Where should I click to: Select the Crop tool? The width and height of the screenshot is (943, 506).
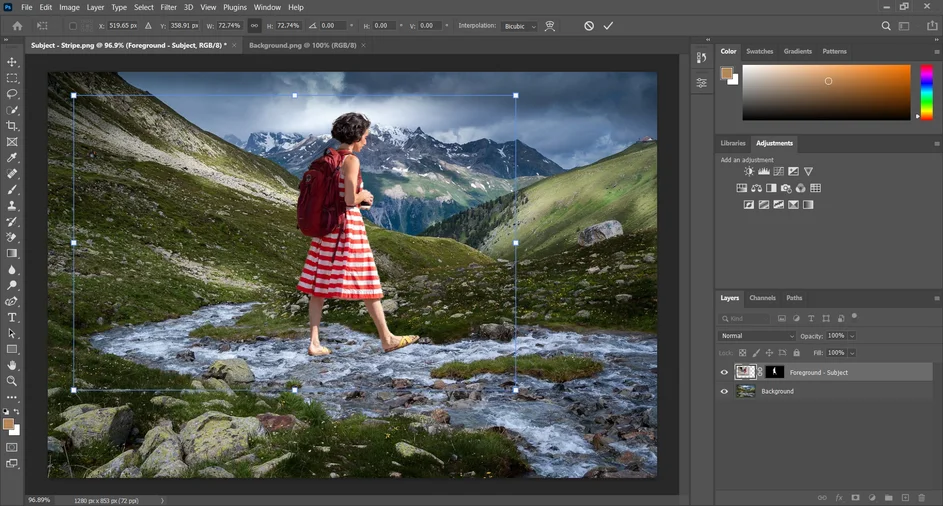pos(12,126)
